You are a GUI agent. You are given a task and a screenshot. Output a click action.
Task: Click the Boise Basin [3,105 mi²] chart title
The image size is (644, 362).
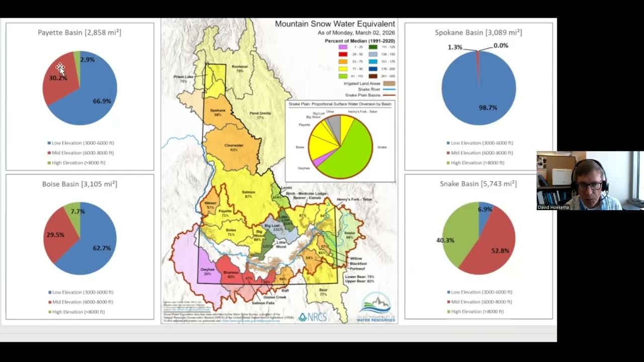(79, 184)
